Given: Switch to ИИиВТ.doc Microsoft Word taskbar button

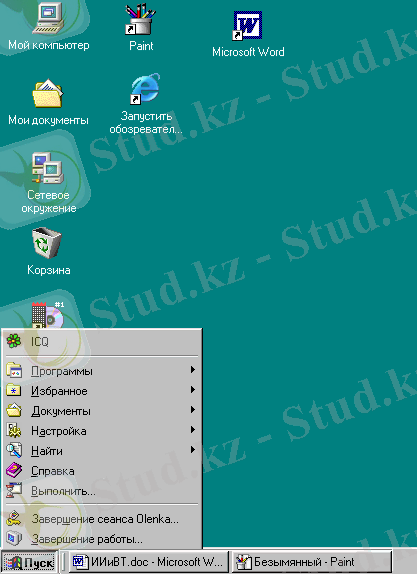Looking at the screenshot, I should (149, 562).
